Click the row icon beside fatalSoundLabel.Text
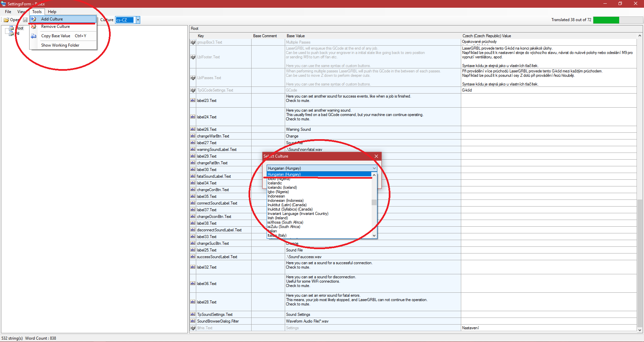This screenshot has height=342, width=644. (193, 176)
